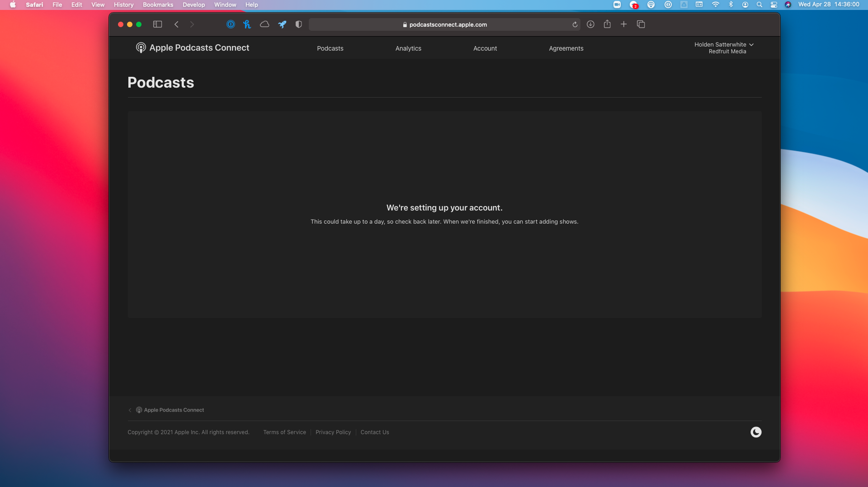Expand the Holden Satterwhite account menu
Screen dimensions: 868x487
click(x=724, y=48)
